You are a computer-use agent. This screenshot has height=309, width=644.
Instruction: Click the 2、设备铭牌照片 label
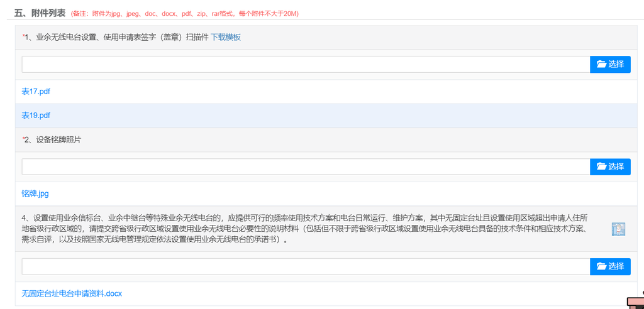52,140
